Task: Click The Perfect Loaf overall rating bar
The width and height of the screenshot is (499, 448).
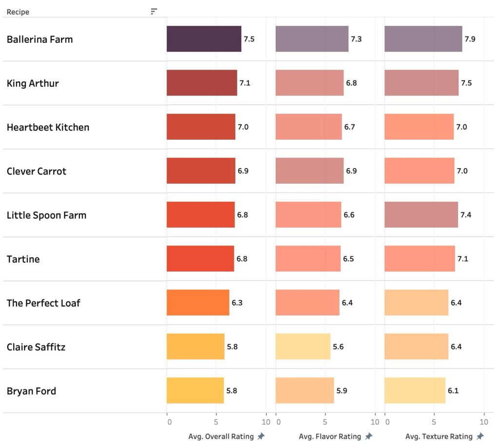Action: click(x=198, y=303)
